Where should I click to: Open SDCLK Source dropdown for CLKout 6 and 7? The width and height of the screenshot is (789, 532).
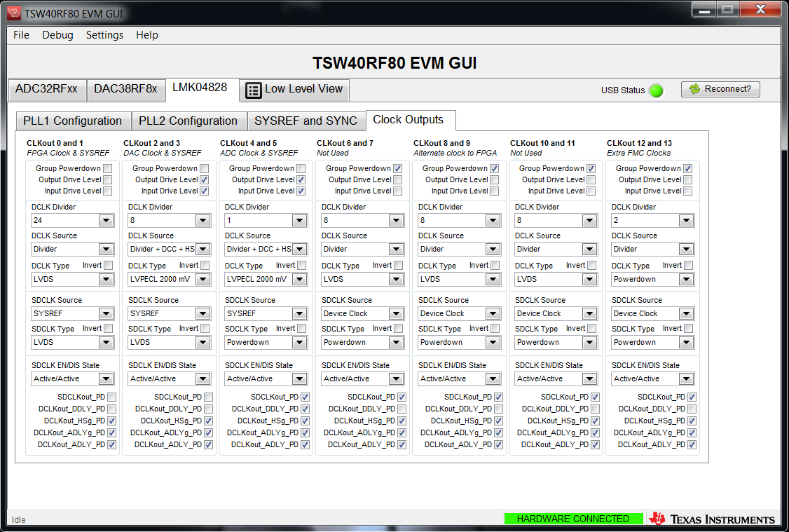(x=362, y=313)
